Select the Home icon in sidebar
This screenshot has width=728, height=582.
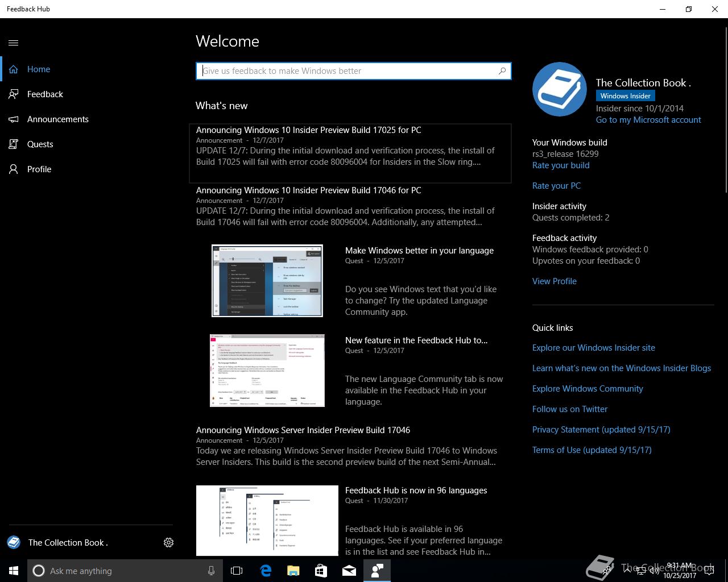(x=14, y=69)
